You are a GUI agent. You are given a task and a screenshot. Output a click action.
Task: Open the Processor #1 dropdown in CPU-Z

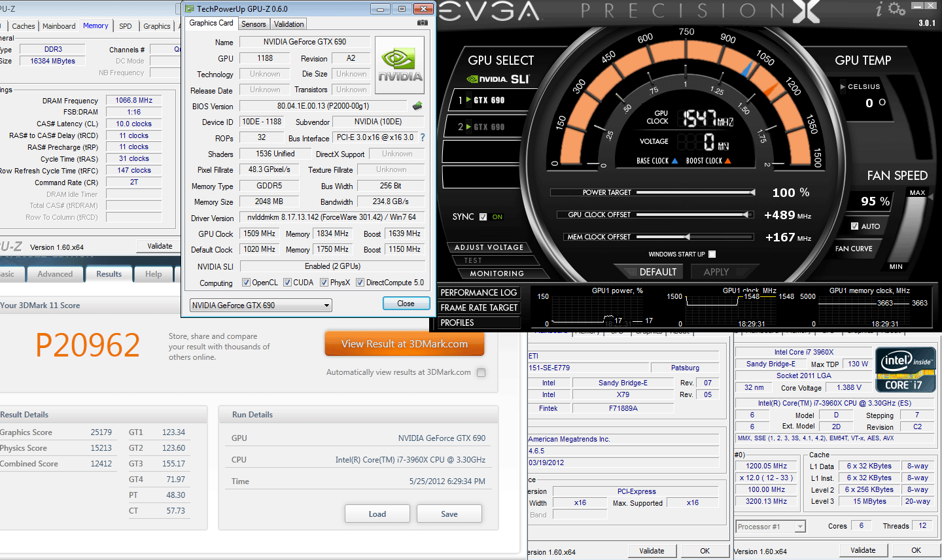point(771,527)
